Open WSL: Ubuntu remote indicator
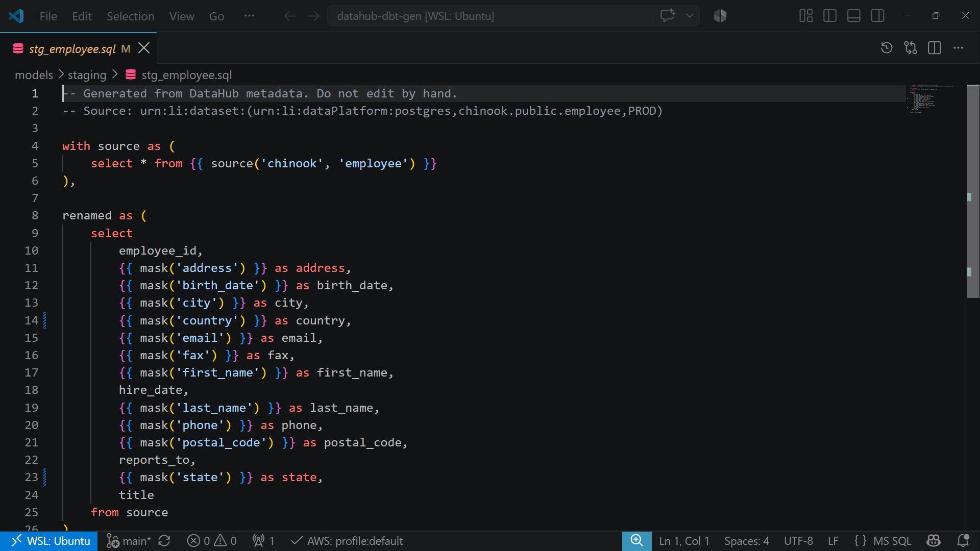The height and width of the screenshot is (551, 980). click(x=49, y=541)
